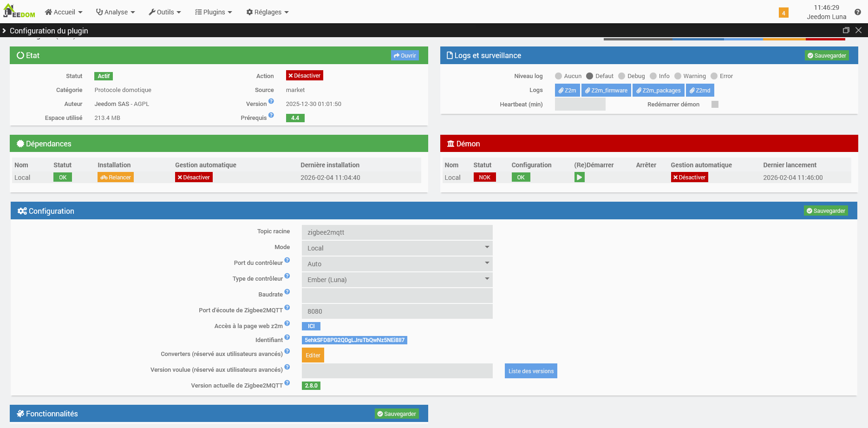Open Liste des versions
Image resolution: width=868 pixels, height=428 pixels.
(531, 371)
